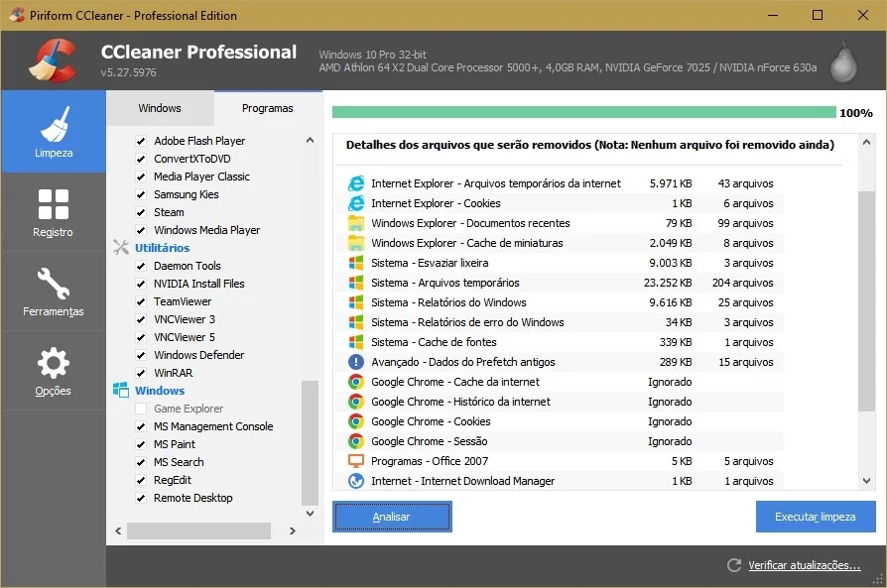Image resolution: width=887 pixels, height=588 pixels.
Task: Click the horizontal scroll left arrow
Action: pos(118,530)
